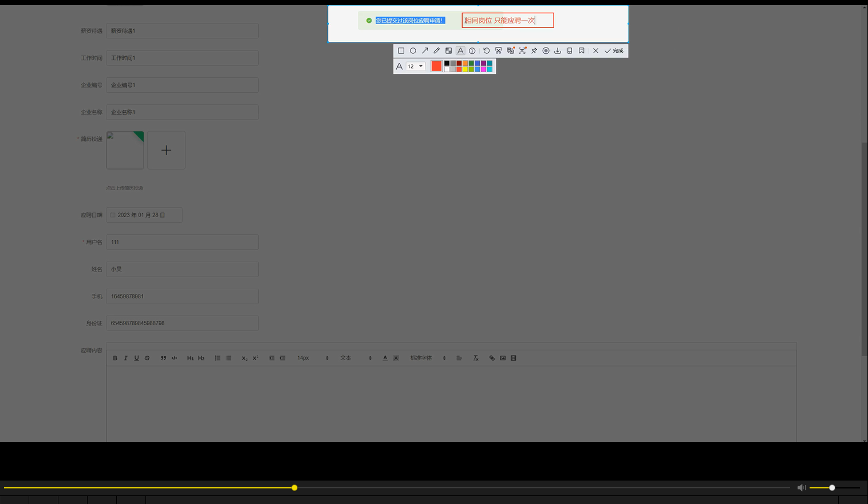
Task: Click the current red color swatch
Action: pyautogui.click(x=436, y=66)
